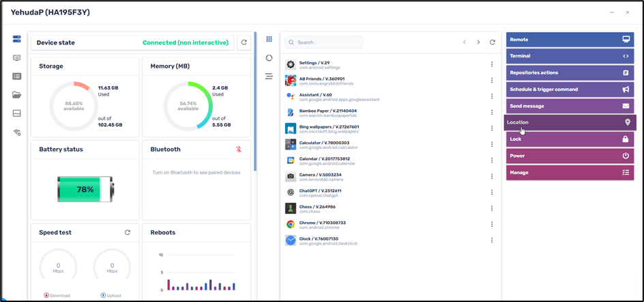Go to next page of apps
Viewport: 644px width, 302px height.
(478, 42)
